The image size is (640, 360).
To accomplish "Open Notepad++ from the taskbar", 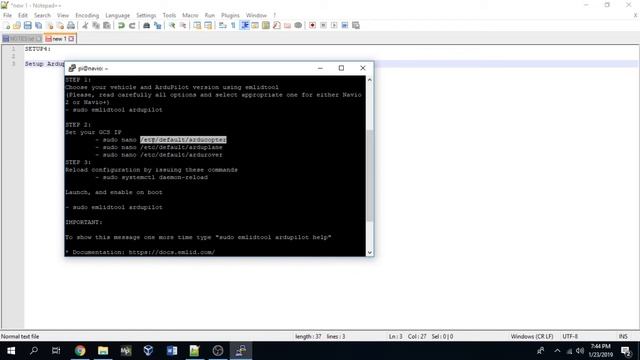I will click(194, 351).
